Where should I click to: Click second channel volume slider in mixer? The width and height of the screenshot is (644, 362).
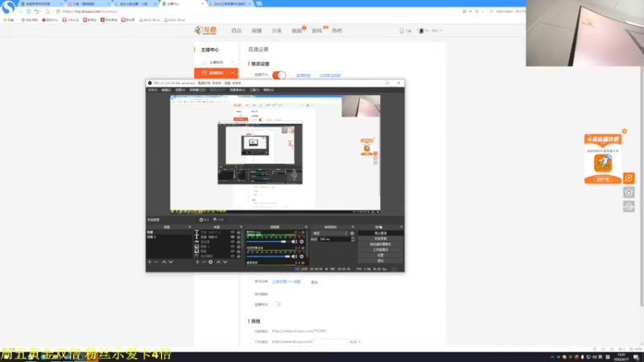pos(267,257)
